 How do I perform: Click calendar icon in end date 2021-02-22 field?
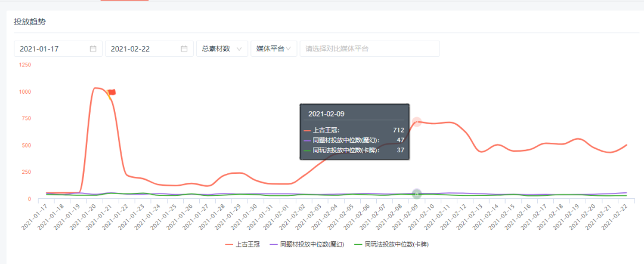coord(184,49)
